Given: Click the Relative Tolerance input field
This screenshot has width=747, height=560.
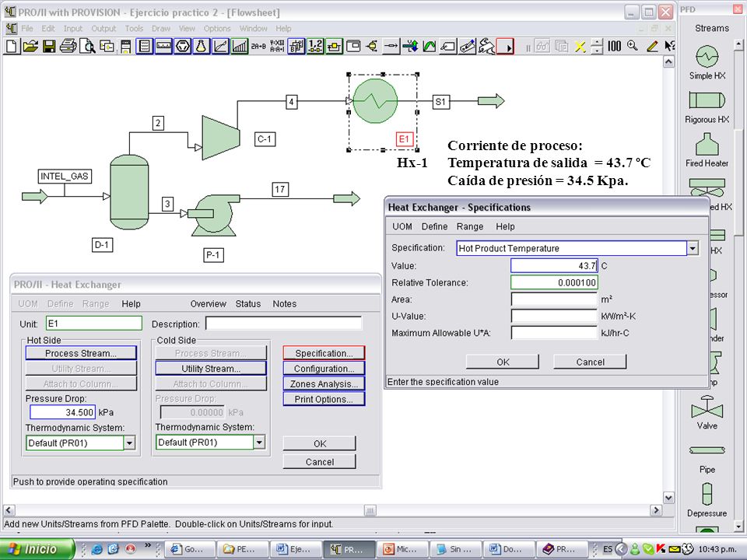Looking at the screenshot, I should pos(554,283).
